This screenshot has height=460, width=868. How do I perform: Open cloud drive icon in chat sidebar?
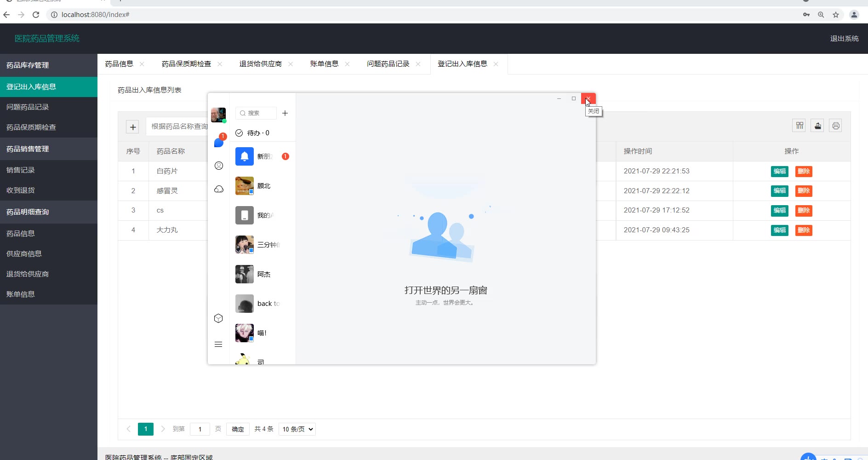[x=219, y=189]
